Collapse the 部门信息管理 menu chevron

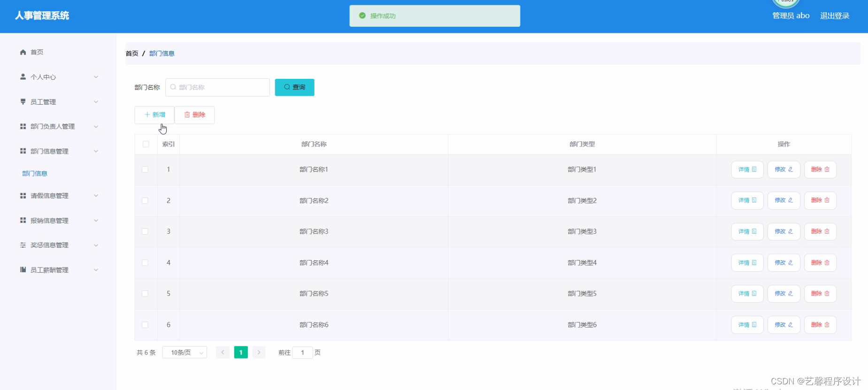tap(96, 151)
